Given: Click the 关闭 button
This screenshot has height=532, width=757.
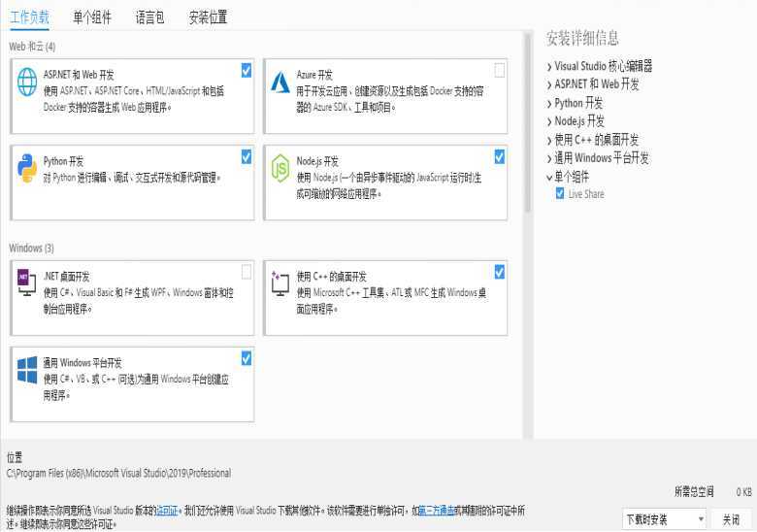Looking at the screenshot, I should pos(731,519).
